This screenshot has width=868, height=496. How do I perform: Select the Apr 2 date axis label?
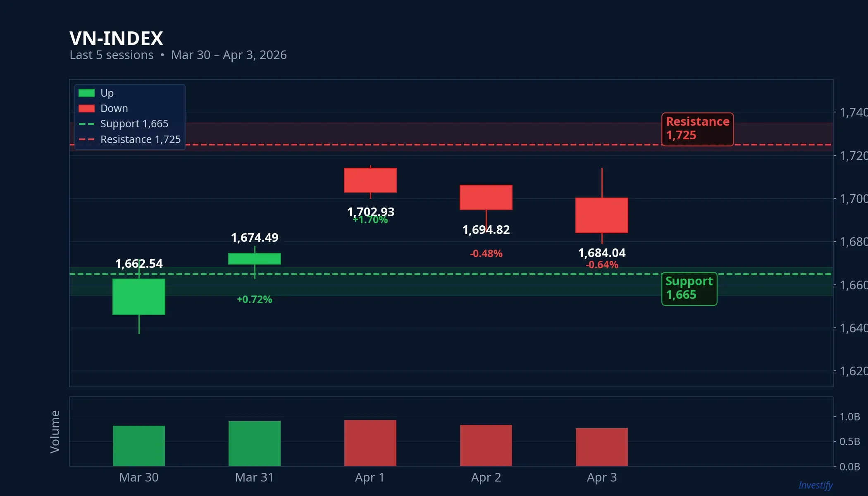pos(486,477)
